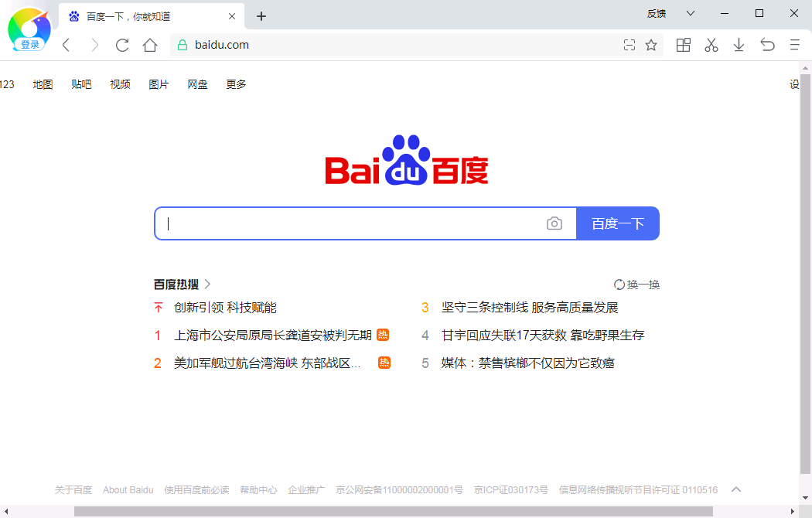This screenshot has height=518, width=812.
Task: Click the scan QR code icon in address bar
Action: pos(629,45)
